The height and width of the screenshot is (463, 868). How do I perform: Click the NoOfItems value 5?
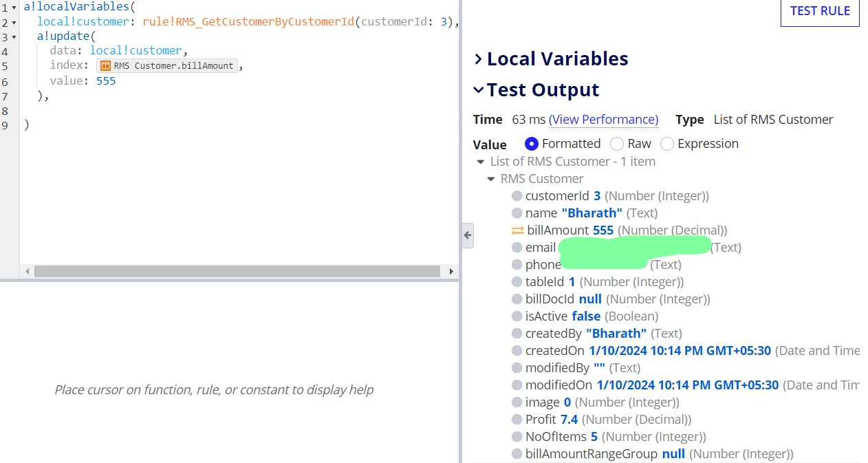(594, 437)
